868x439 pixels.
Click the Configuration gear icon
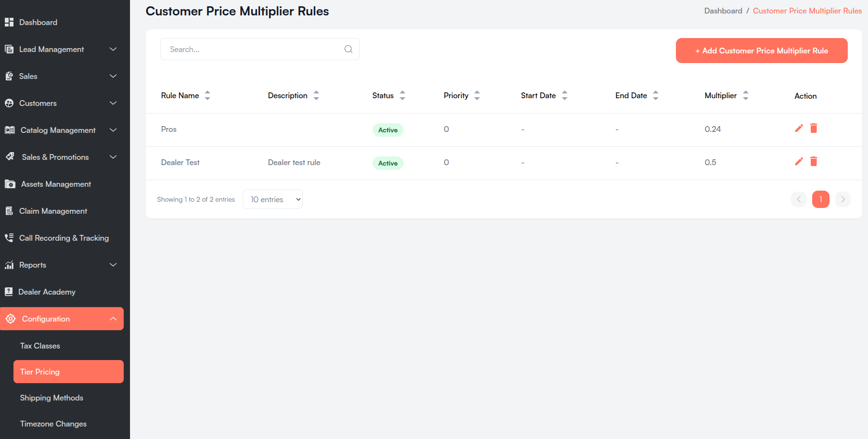[x=11, y=319]
